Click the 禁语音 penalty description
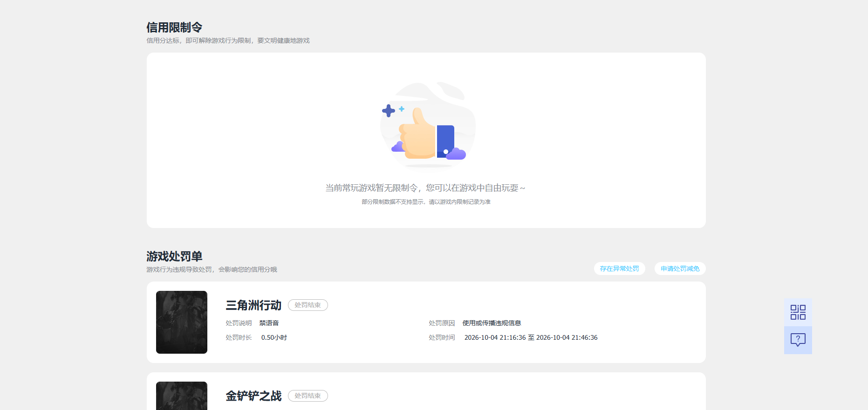Screen dimensions: 868x410 [269, 323]
